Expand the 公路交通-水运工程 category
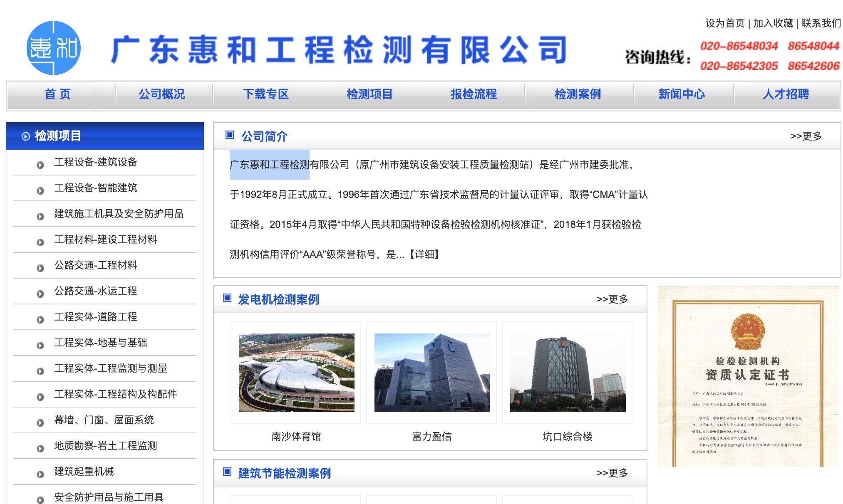Viewport: 843px width, 504px height. 95,292
